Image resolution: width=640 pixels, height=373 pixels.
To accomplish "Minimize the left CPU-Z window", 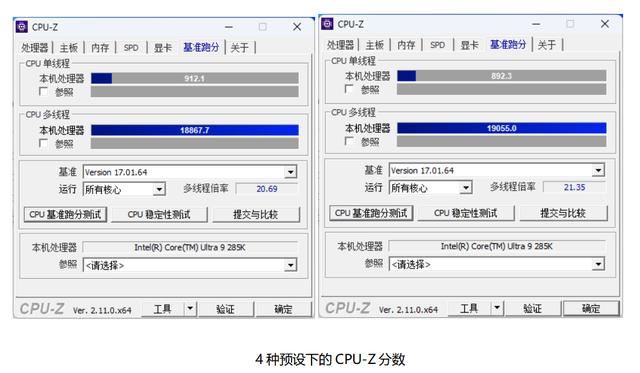I will click(229, 27).
